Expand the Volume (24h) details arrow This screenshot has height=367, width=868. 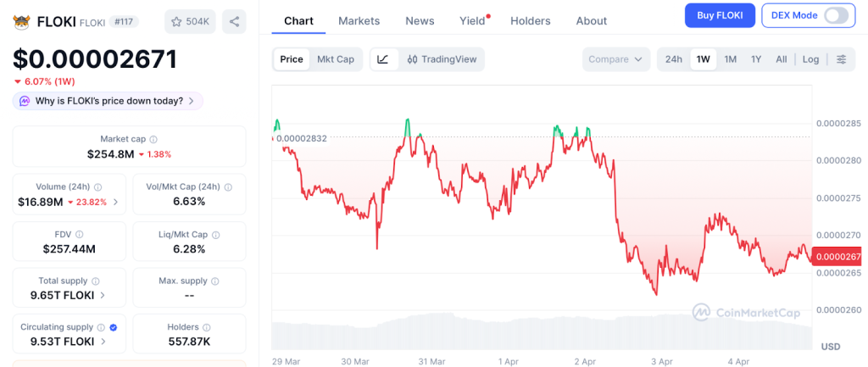click(x=116, y=202)
